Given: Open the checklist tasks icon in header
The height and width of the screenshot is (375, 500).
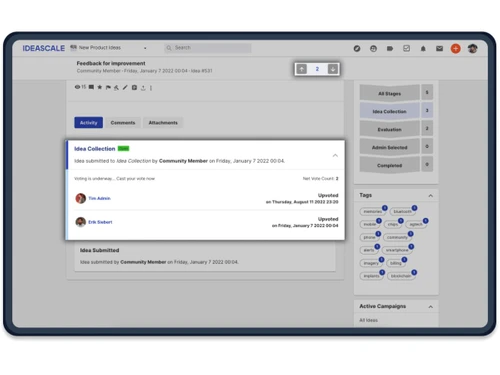Looking at the screenshot, I should [x=406, y=48].
